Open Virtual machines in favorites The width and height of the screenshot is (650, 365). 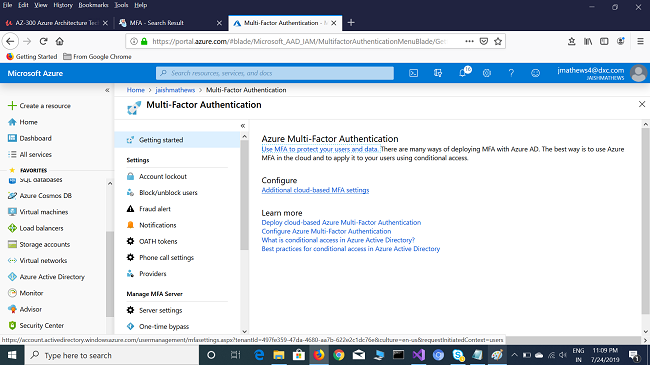(x=44, y=212)
